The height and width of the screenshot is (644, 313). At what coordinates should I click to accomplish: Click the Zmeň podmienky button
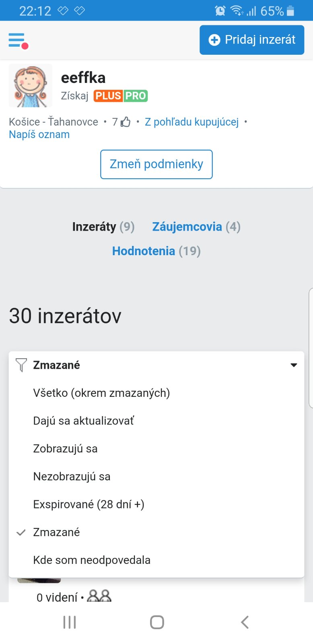156,164
